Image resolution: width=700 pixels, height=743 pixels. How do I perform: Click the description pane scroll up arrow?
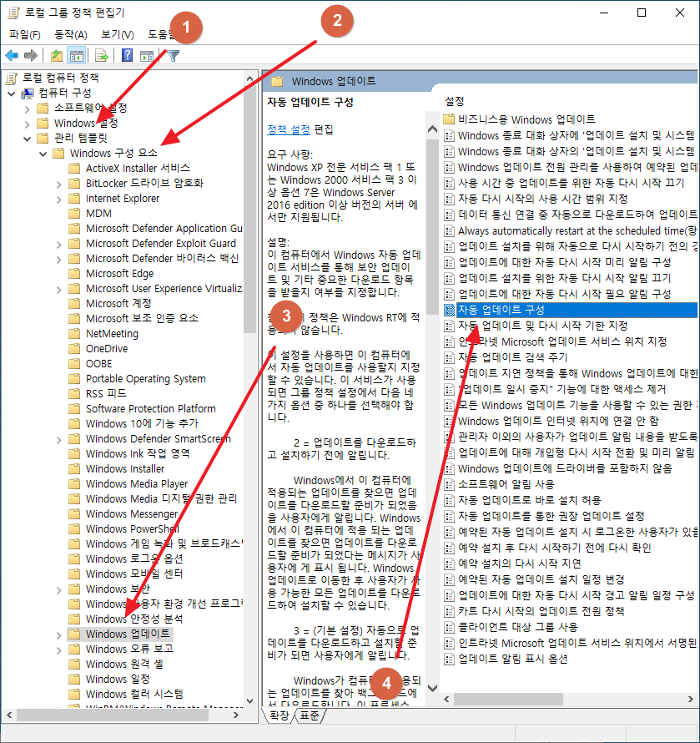(x=432, y=129)
